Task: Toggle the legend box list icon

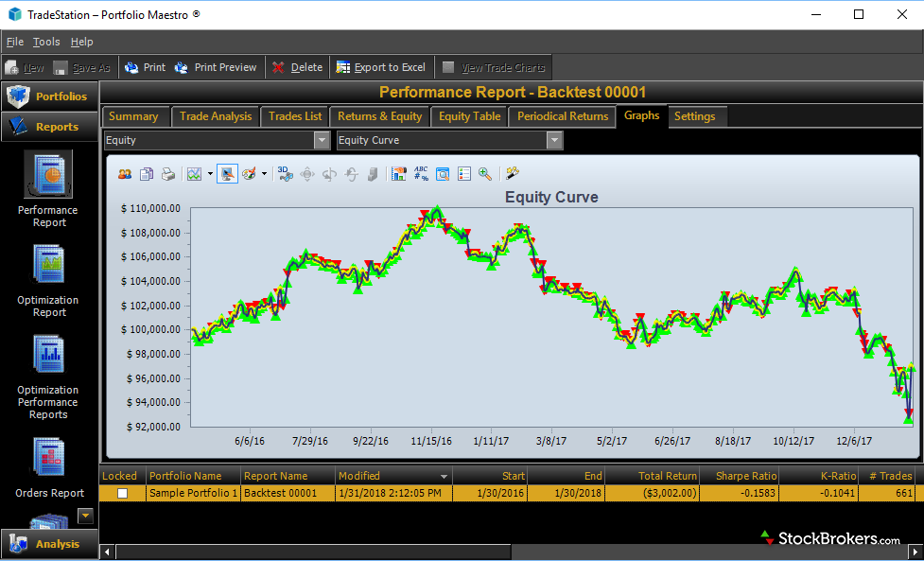Action: pyautogui.click(x=464, y=174)
